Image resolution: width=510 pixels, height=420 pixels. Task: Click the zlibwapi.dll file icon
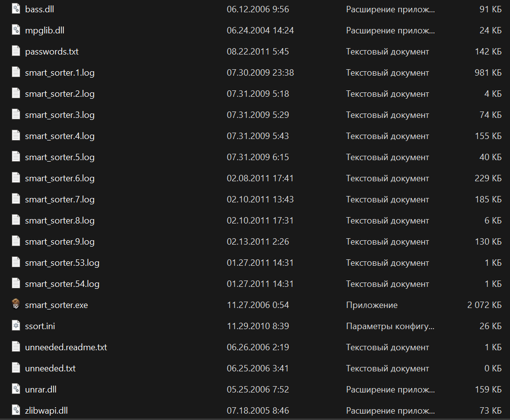(16, 410)
